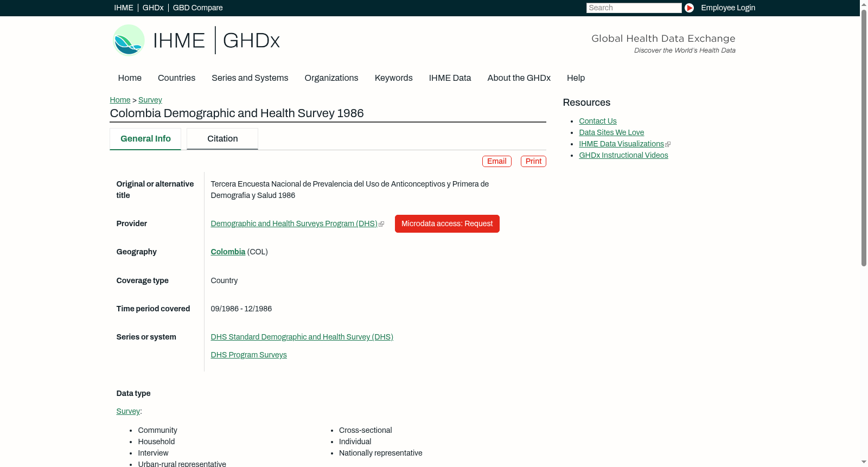The image size is (868, 467).
Task: Open Series and Systems menu item
Action: pyautogui.click(x=250, y=78)
